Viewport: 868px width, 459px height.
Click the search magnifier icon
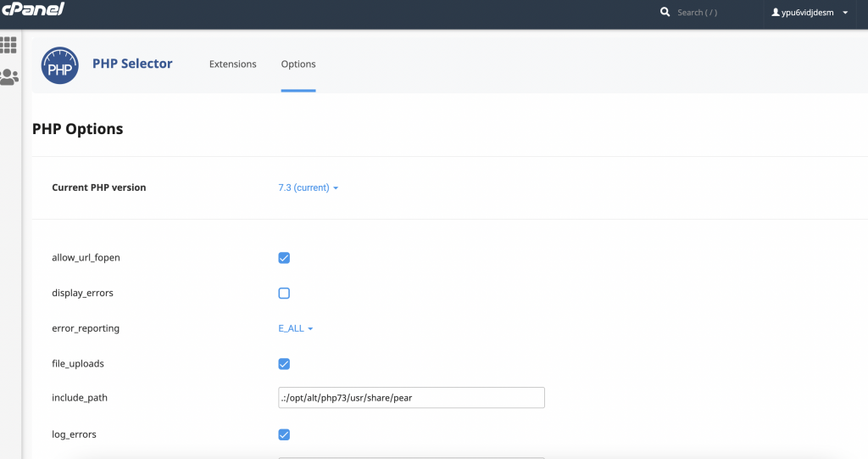point(665,12)
